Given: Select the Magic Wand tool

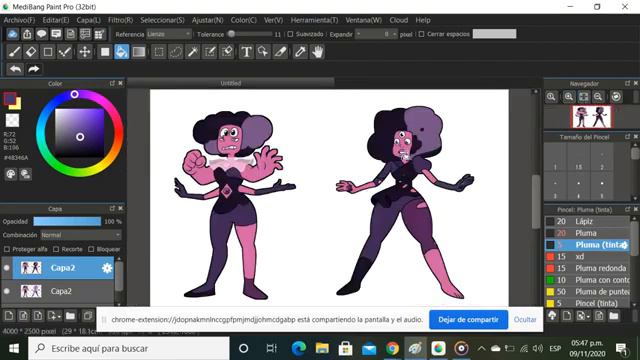Looking at the screenshot, I should 193,52.
